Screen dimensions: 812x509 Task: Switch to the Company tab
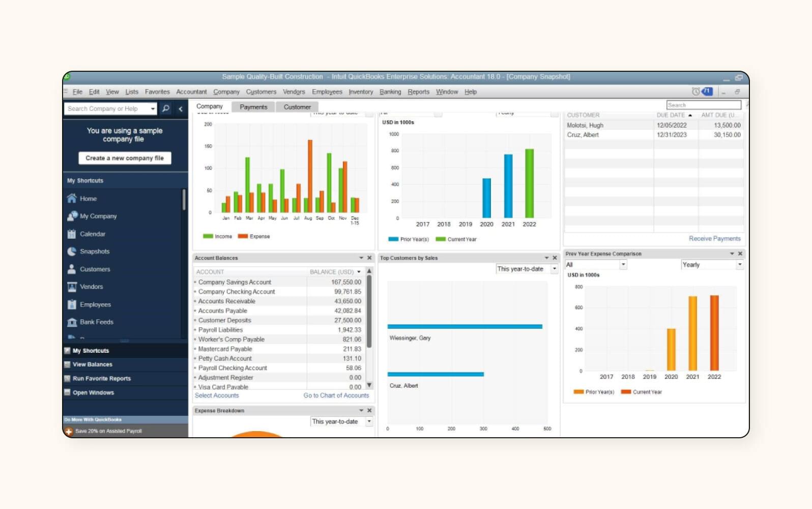[210, 106]
